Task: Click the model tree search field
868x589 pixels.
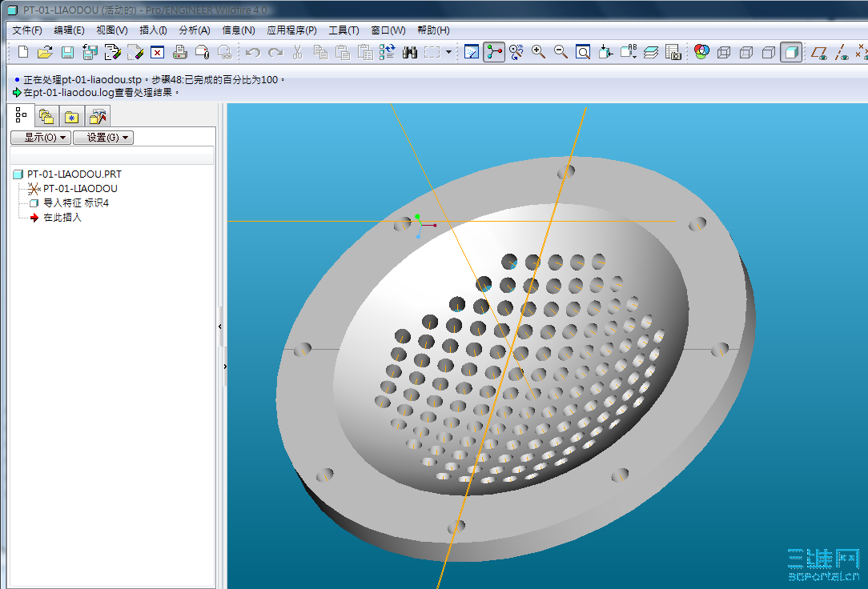Action: 112,155
